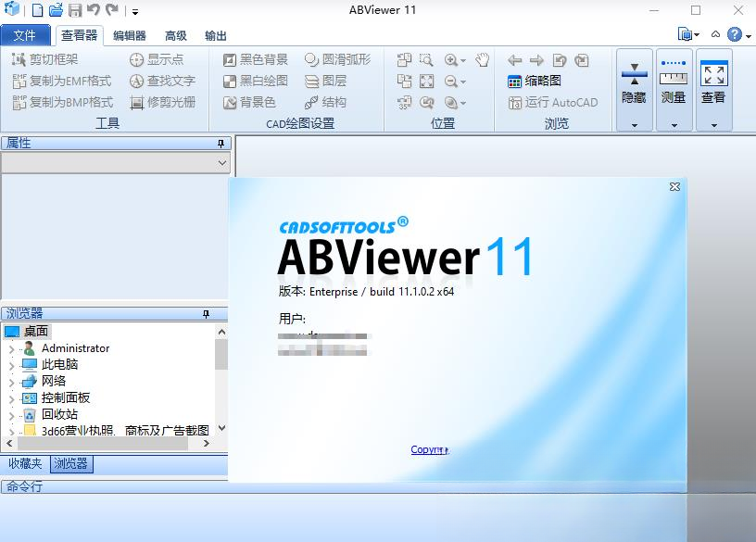Click the undo arrow in quick access toolbar

pos(94,9)
